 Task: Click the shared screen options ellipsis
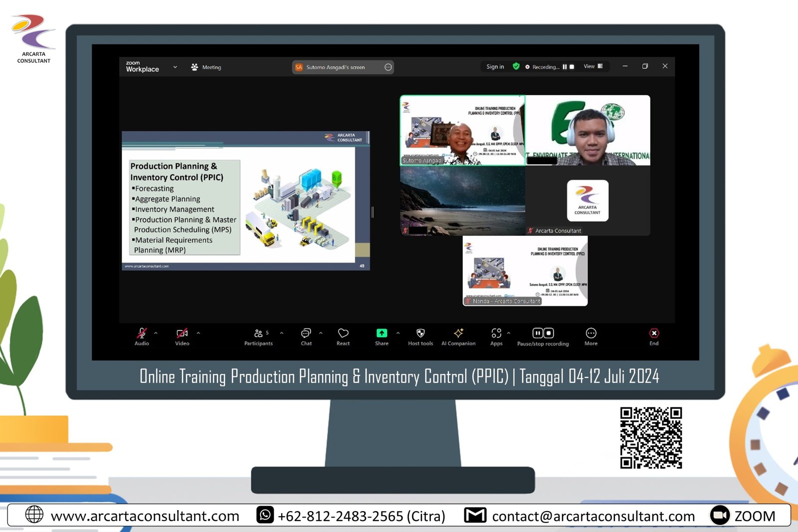[x=388, y=67]
